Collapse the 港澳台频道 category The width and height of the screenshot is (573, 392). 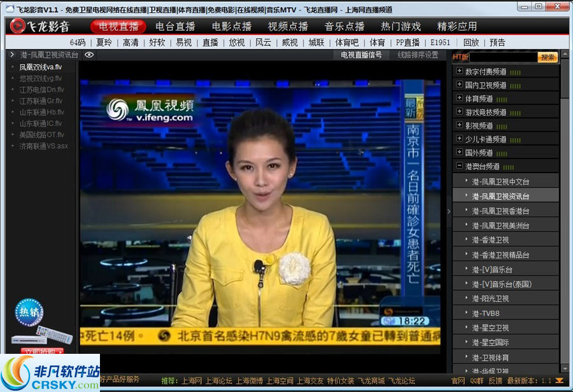459,165
